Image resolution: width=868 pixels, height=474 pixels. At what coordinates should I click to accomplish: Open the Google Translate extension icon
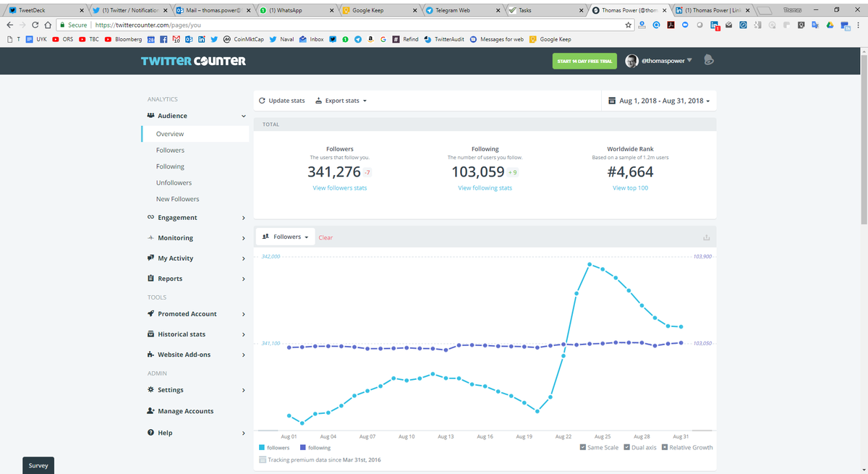point(815,25)
